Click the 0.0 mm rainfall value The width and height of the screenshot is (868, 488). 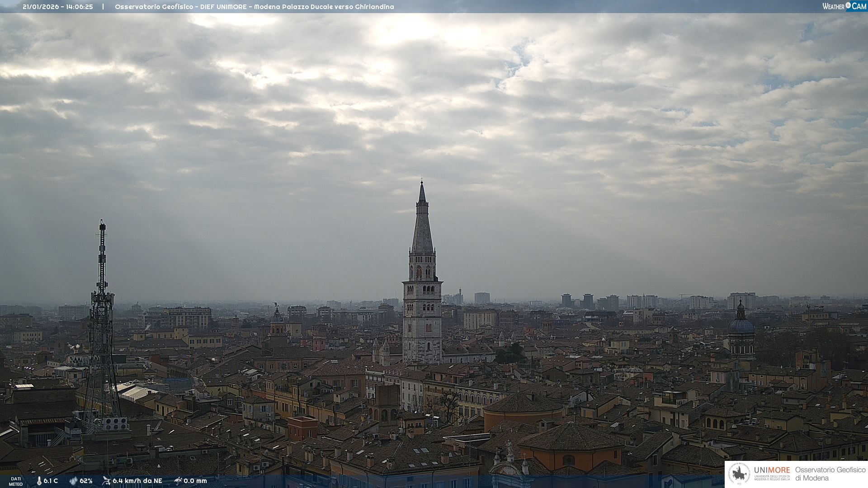coord(195,481)
